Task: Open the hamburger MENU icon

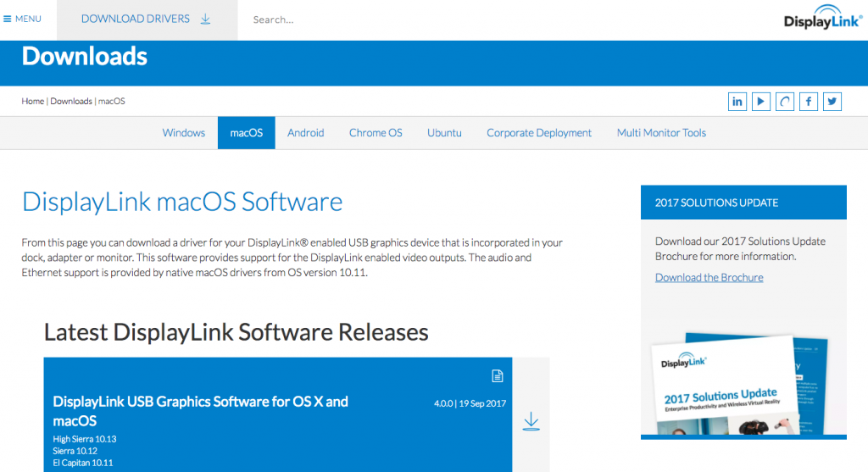Action: pyautogui.click(x=7, y=19)
